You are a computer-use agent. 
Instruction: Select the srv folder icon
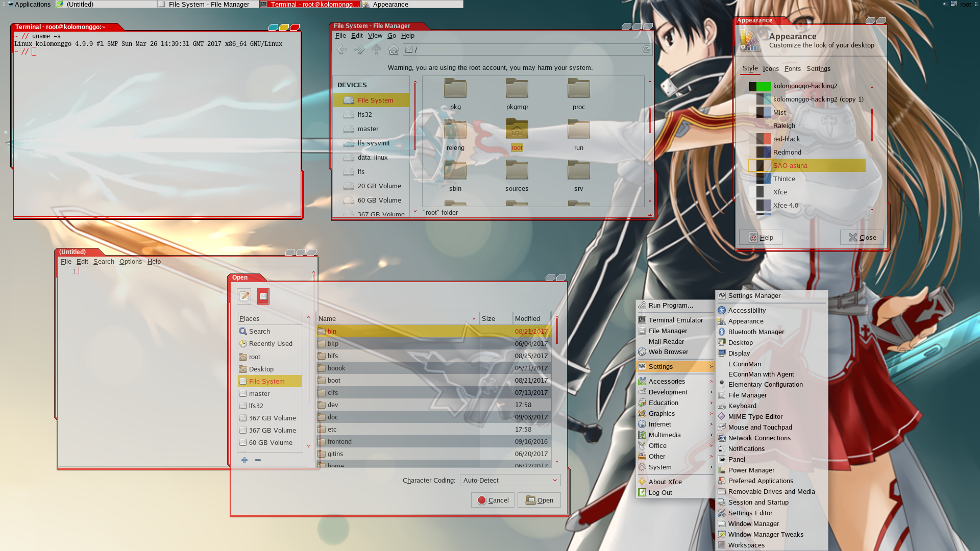579,170
